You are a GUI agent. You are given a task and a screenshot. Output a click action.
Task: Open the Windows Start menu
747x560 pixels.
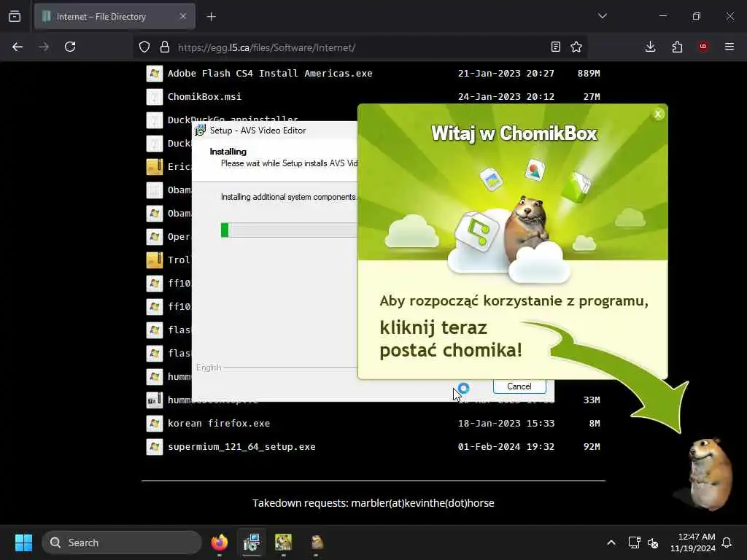pyautogui.click(x=23, y=542)
